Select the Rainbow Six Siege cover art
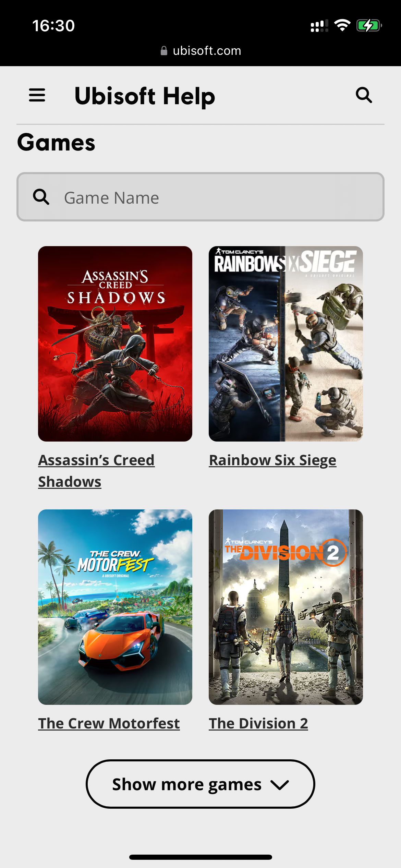This screenshot has width=401, height=868. click(x=286, y=344)
